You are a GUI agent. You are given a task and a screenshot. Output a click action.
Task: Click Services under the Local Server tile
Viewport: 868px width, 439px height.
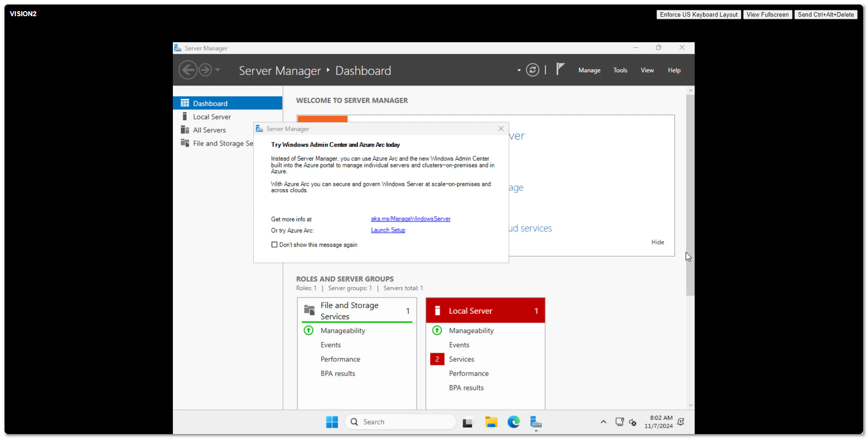pyautogui.click(x=461, y=359)
